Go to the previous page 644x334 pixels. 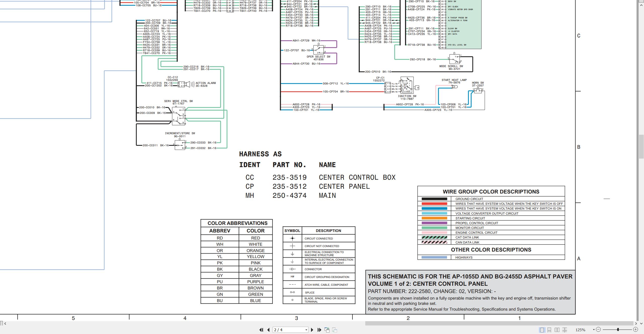click(x=268, y=330)
